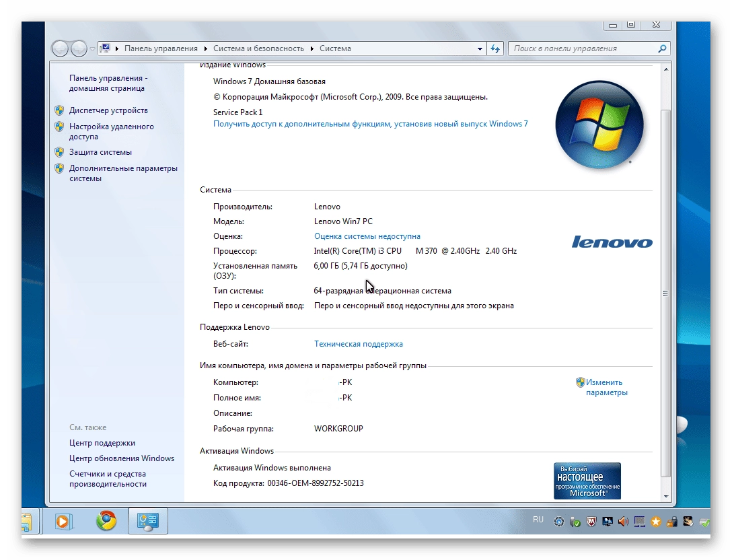Viewport: 732px width, 560px height.
Task: Open Windows Media Player from taskbar
Action: [x=63, y=521]
